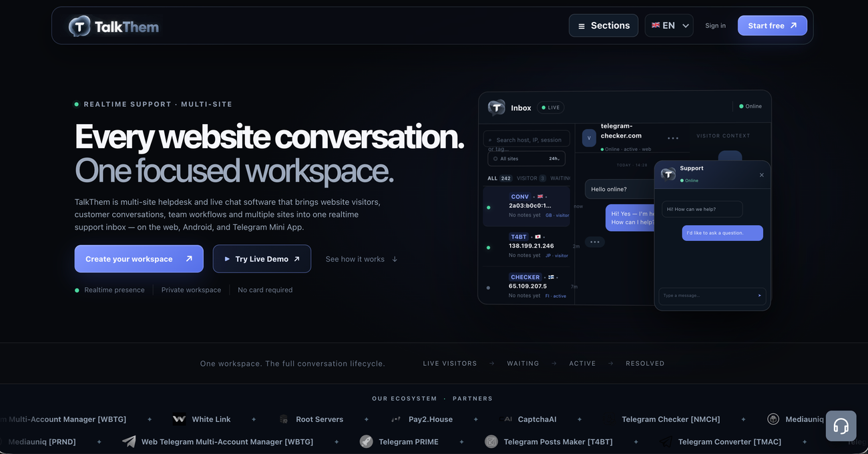Open the CHECKER conversation 65.109.207.5
The image size is (868, 454).
(527, 286)
